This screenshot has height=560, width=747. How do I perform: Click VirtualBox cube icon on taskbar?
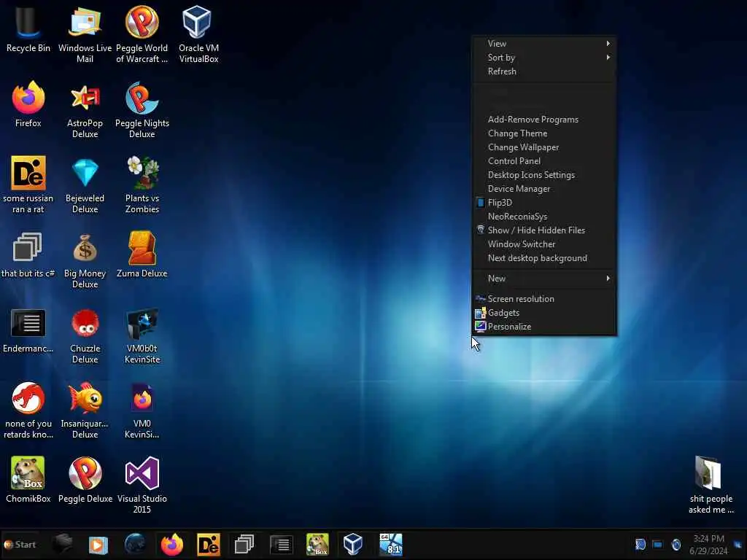point(353,545)
